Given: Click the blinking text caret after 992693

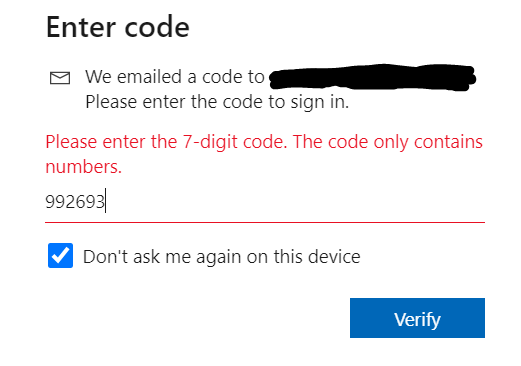Looking at the screenshot, I should tap(106, 200).
